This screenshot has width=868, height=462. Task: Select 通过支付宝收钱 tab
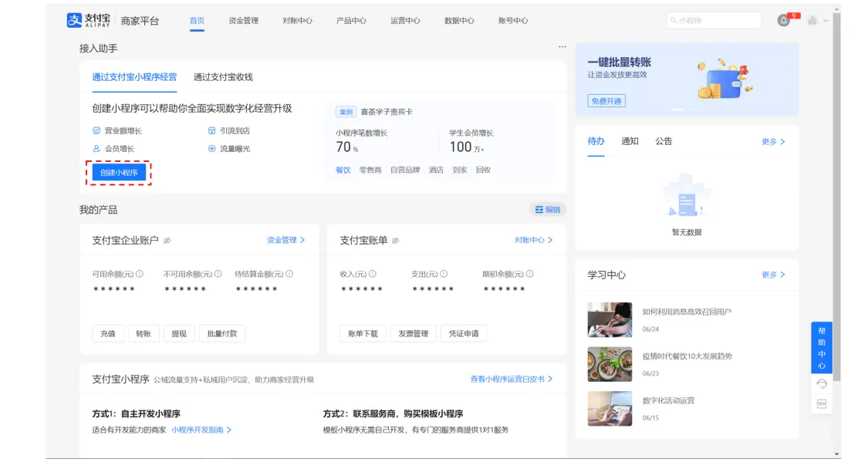click(x=223, y=77)
